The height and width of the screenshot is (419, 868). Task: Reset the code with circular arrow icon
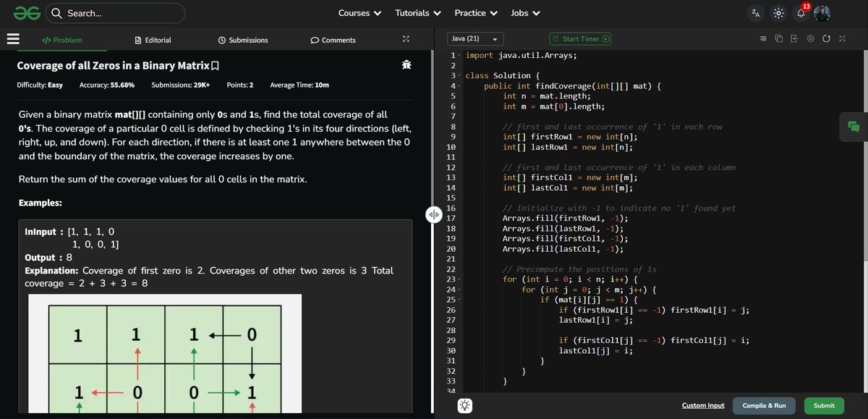826,38
